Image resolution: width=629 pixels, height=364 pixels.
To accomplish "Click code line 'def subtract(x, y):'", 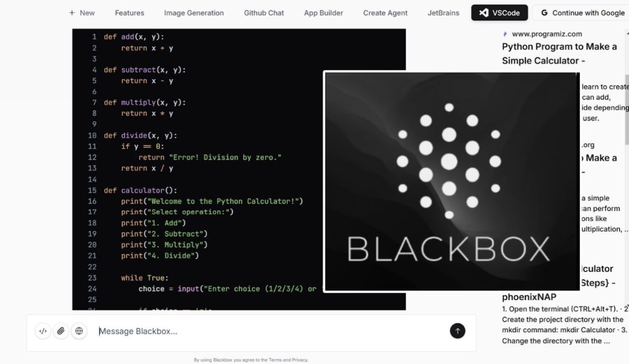I will (145, 70).
